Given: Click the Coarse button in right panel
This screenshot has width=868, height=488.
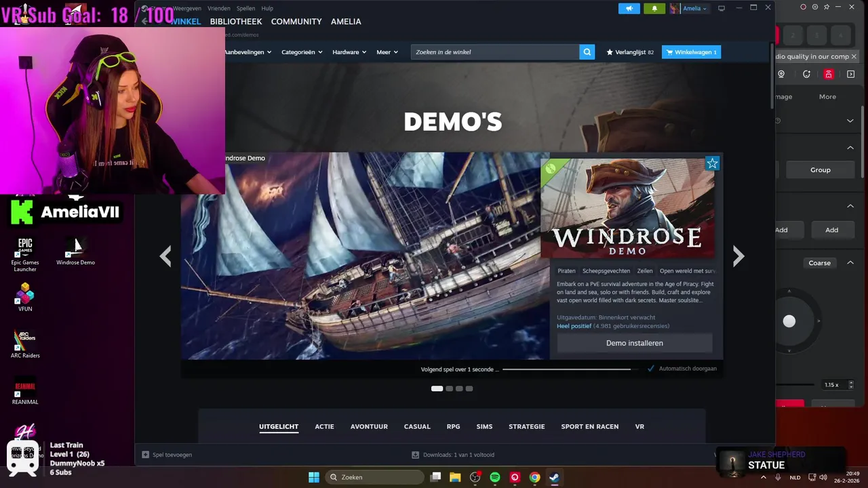Looking at the screenshot, I should pos(819,263).
